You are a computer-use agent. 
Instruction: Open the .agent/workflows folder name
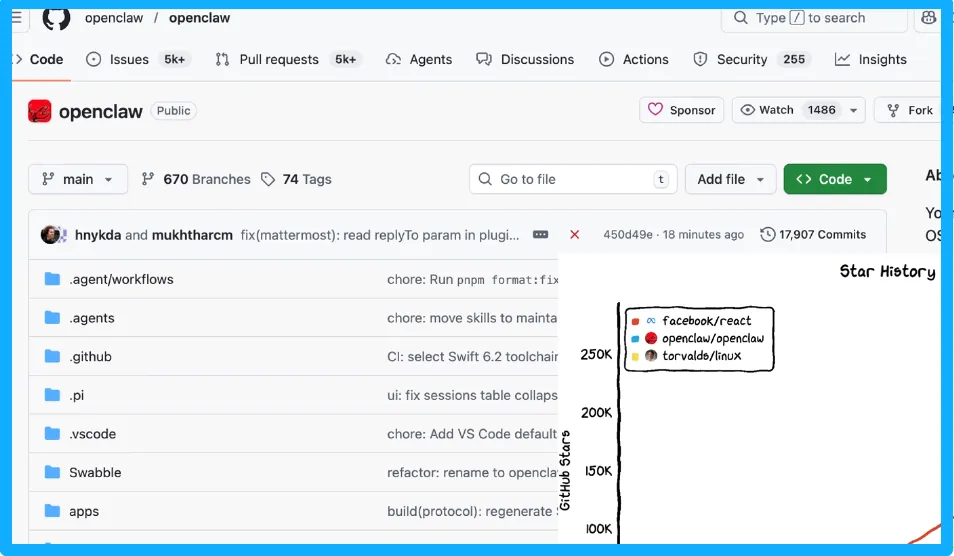pos(121,279)
